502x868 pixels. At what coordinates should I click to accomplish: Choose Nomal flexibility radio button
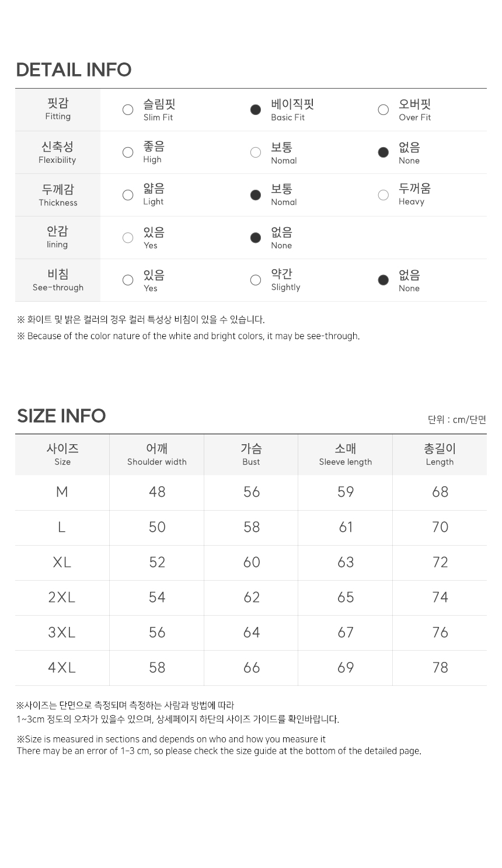click(x=256, y=152)
